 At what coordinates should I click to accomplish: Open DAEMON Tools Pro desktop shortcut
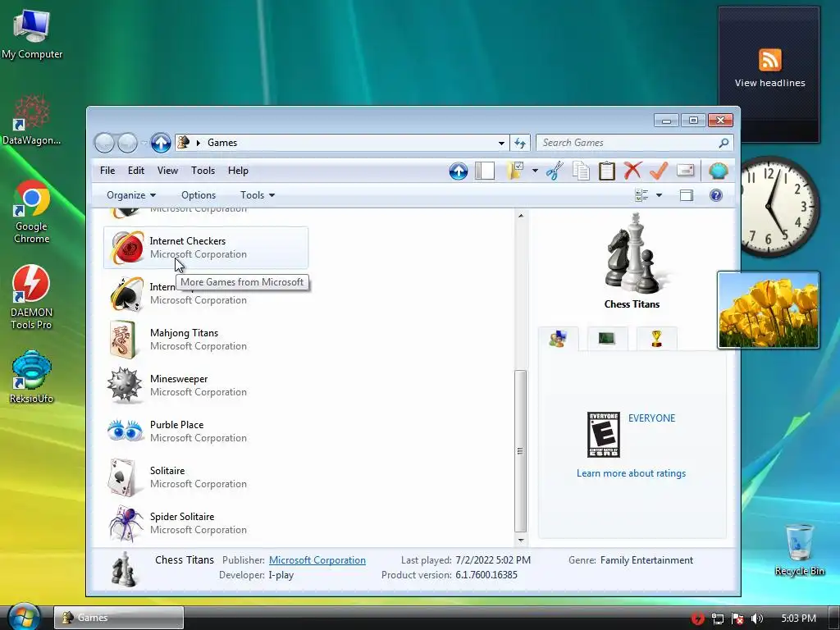[32, 297]
